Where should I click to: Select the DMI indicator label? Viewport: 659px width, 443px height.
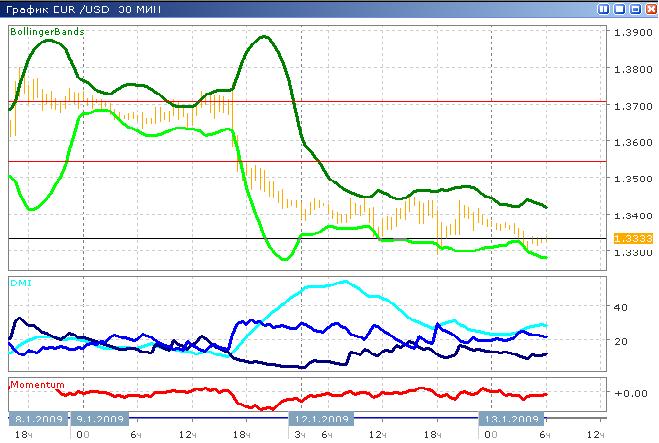(19, 283)
